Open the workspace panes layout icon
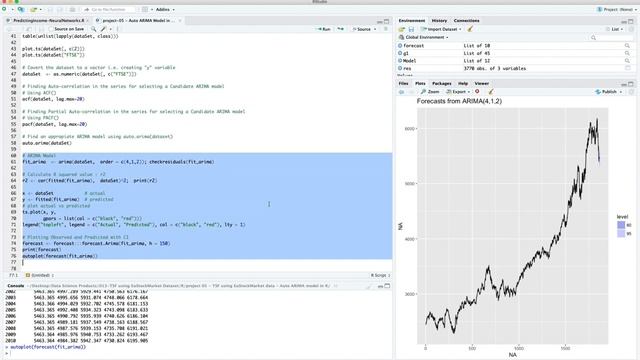 point(145,9)
